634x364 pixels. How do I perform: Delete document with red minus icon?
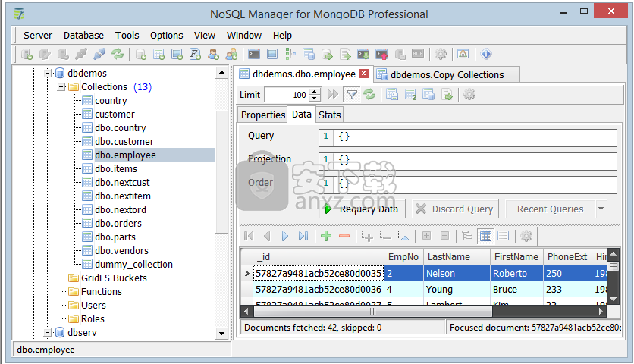point(344,236)
